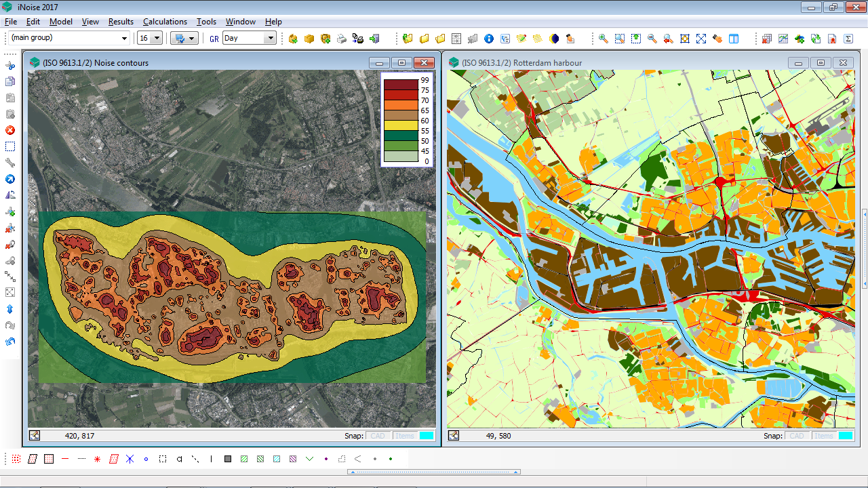Click the zoom in magnifier icon
The height and width of the screenshot is (488, 868).
tap(603, 39)
